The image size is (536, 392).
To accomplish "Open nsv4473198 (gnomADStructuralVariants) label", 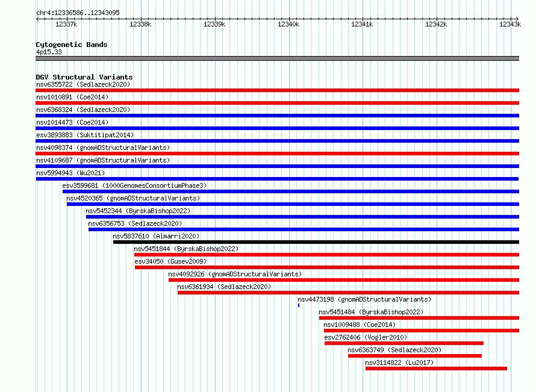I will (x=364, y=299).
